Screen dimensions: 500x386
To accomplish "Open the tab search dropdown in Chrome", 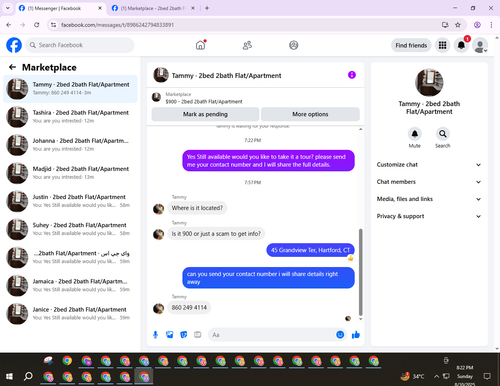I will pyautogui.click(x=8, y=8).
